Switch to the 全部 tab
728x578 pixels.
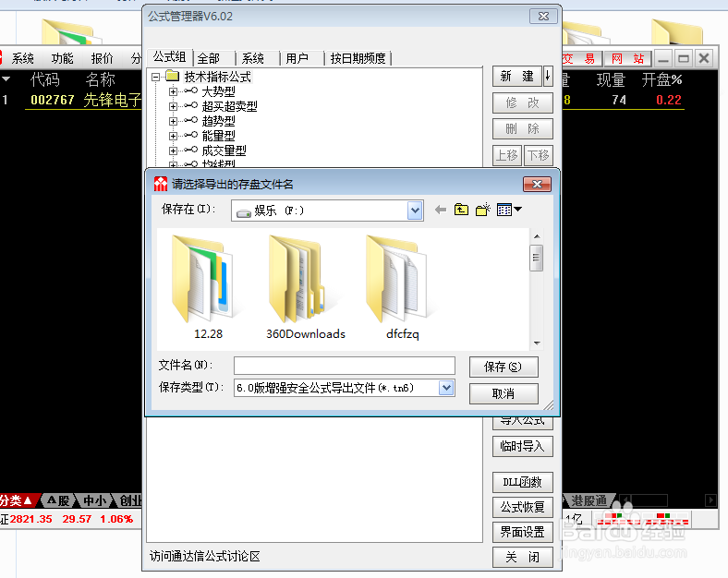click(209, 58)
